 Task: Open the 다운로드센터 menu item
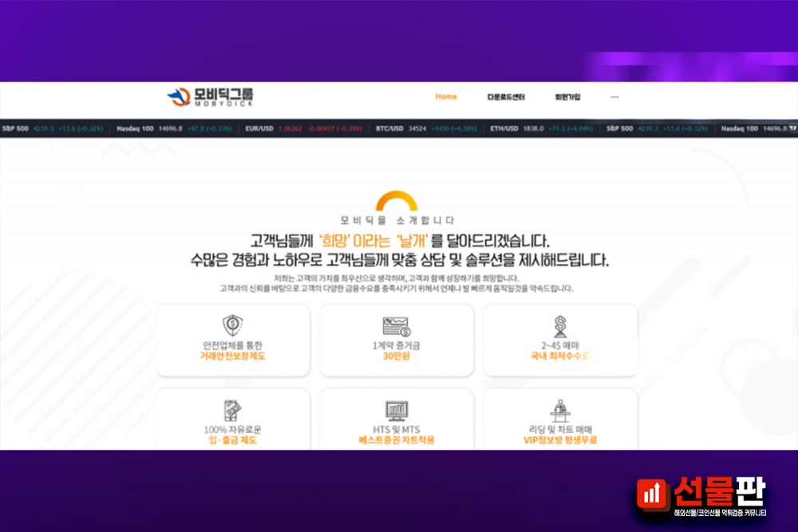pyautogui.click(x=506, y=97)
